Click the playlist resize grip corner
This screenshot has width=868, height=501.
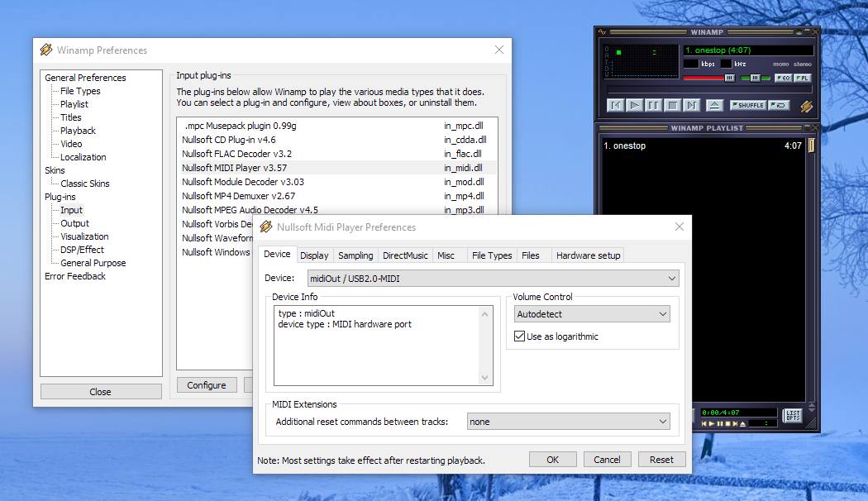[812, 423]
